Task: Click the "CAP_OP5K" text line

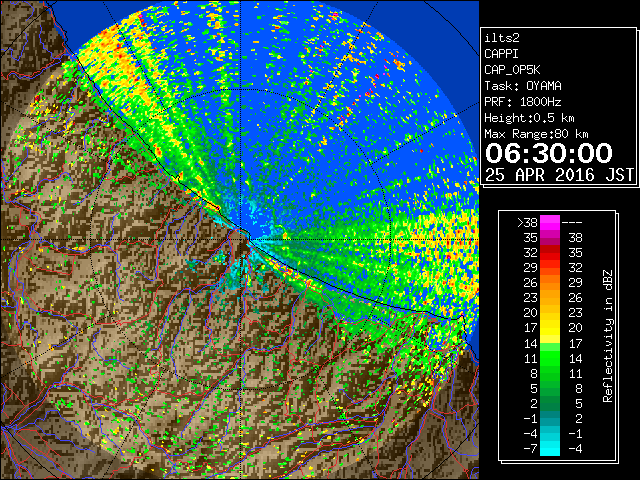Action: coord(512,70)
